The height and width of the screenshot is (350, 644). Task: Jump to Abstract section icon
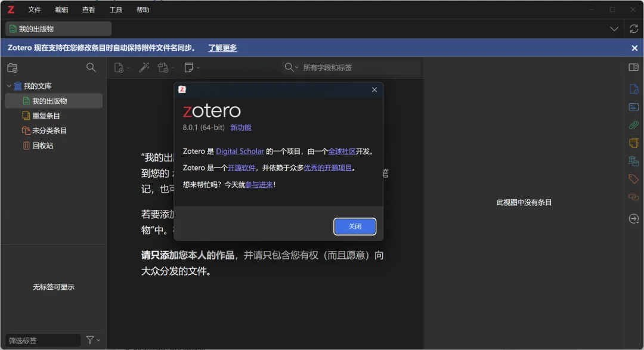pos(634,107)
